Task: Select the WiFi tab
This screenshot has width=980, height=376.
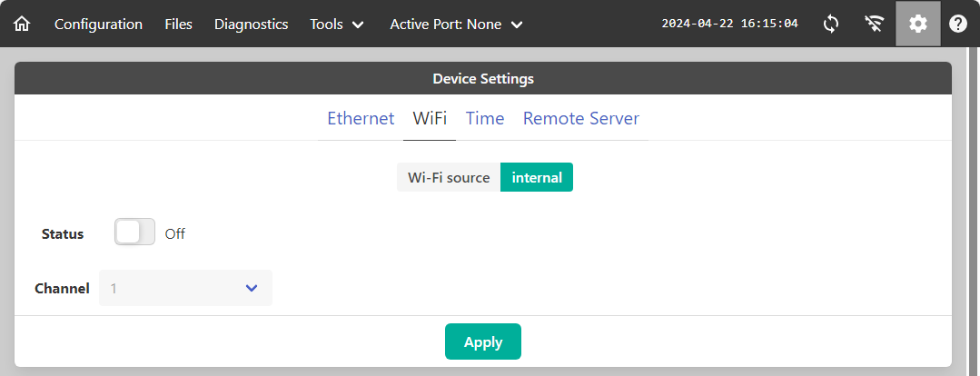Action: coord(430,119)
